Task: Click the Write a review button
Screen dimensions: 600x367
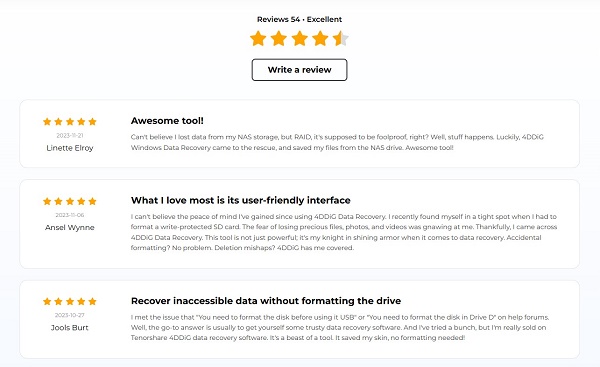Action: click(299, 70)
